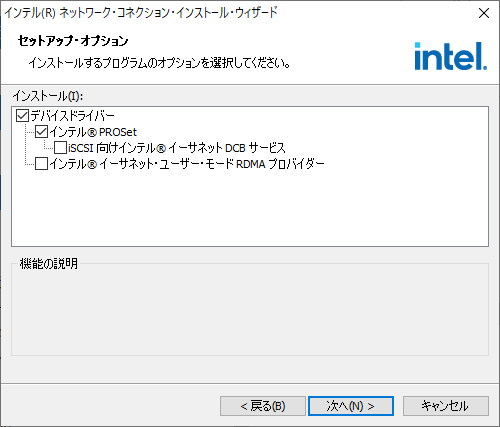Viewport: 500px width, 427px height.
Task: Tick the ユーザー・モード RDMA プロバイダー checkbox
Action: click(41, 164)
